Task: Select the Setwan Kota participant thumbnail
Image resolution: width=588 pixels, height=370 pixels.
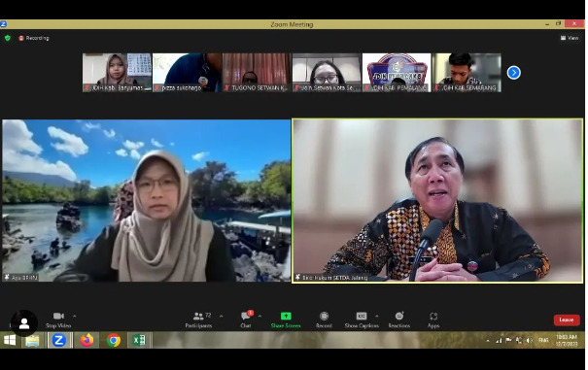Action: coord(327,73)
